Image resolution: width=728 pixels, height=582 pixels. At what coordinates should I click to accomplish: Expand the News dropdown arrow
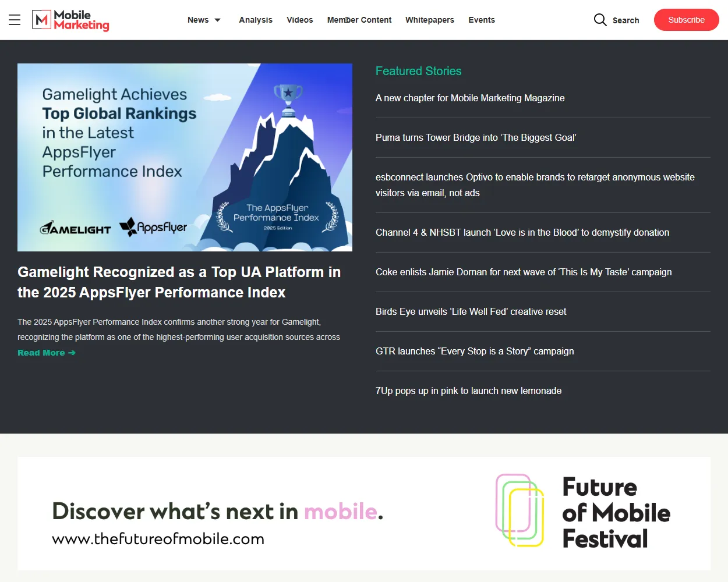click(218, 20)
